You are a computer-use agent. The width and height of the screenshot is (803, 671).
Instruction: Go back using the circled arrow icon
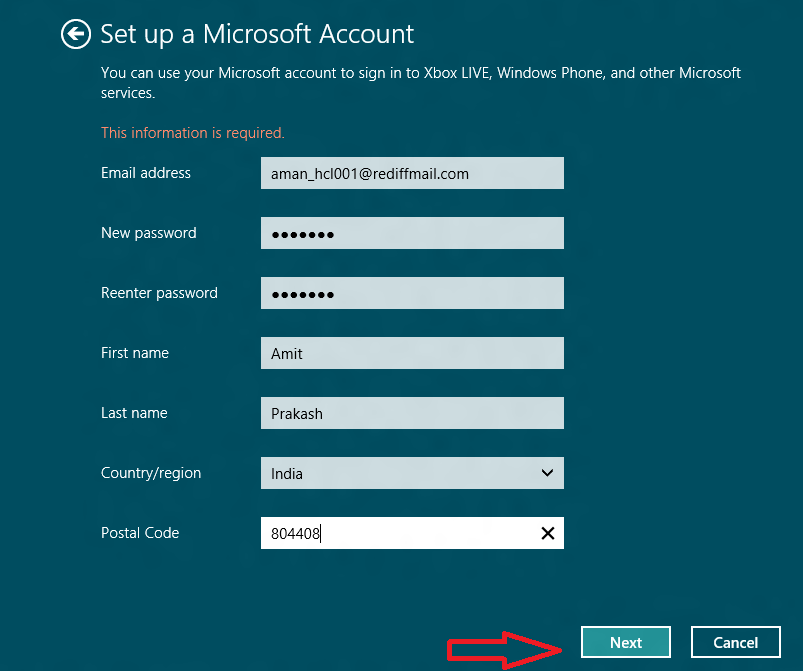[x=76, y=34]
